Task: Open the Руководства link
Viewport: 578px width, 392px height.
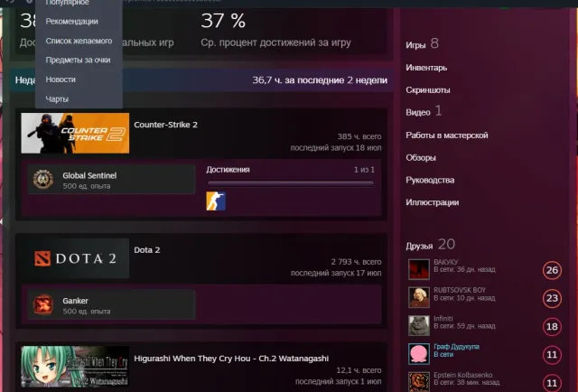Action: pyautogui.click(x=430, y=180)
